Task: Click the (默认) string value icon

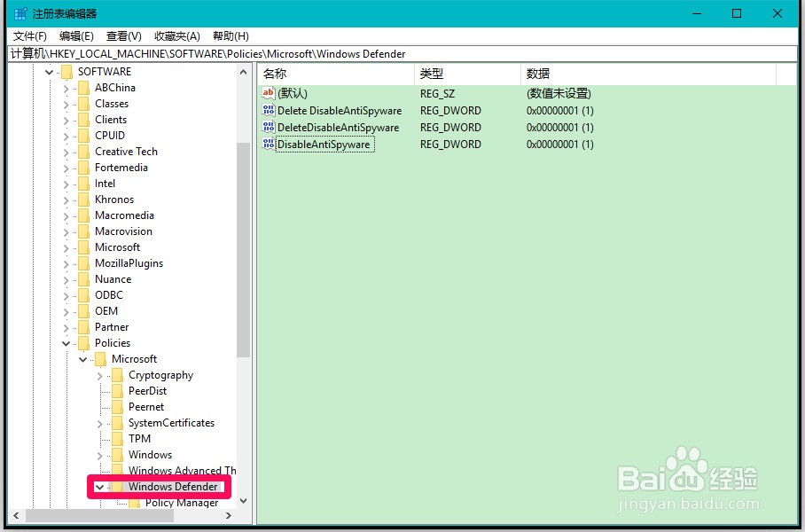Action: (268, 93)
